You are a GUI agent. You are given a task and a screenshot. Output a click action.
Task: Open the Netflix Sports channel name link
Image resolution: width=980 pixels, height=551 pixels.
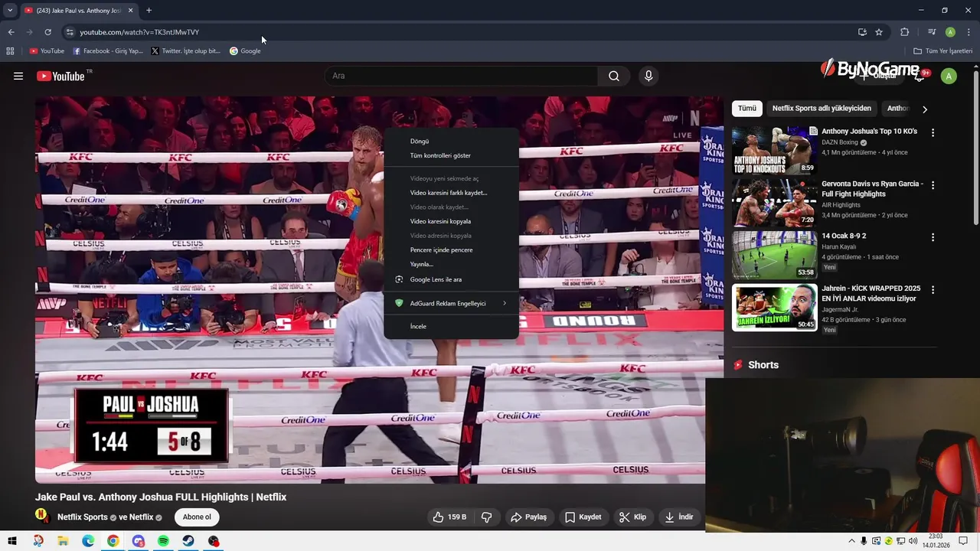(83, 517)
